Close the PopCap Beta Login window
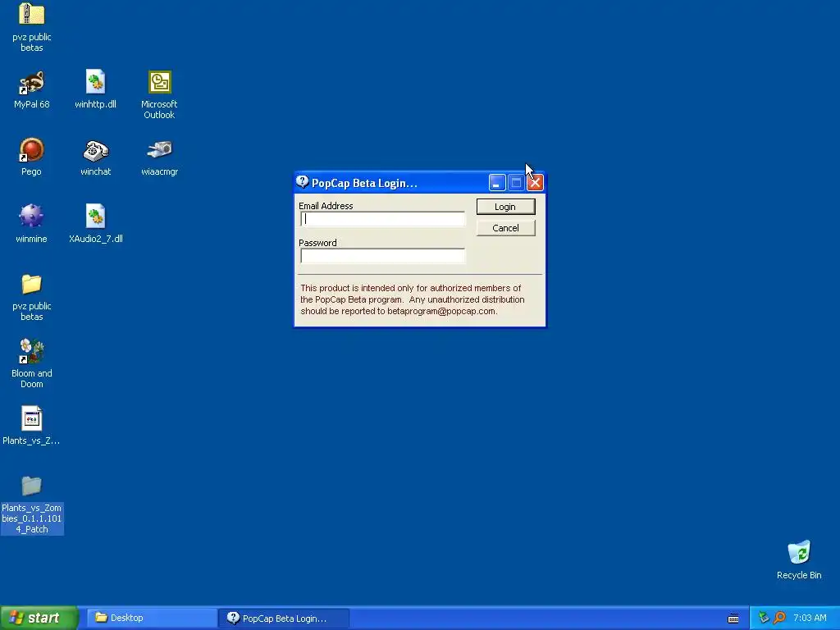This screenshot has height=630, width=840. coord(535,183)
